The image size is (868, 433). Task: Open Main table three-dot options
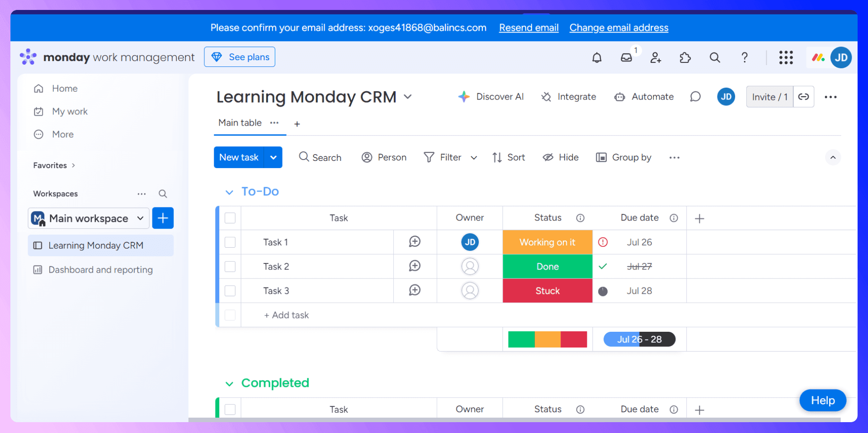(x=274, y=123)
